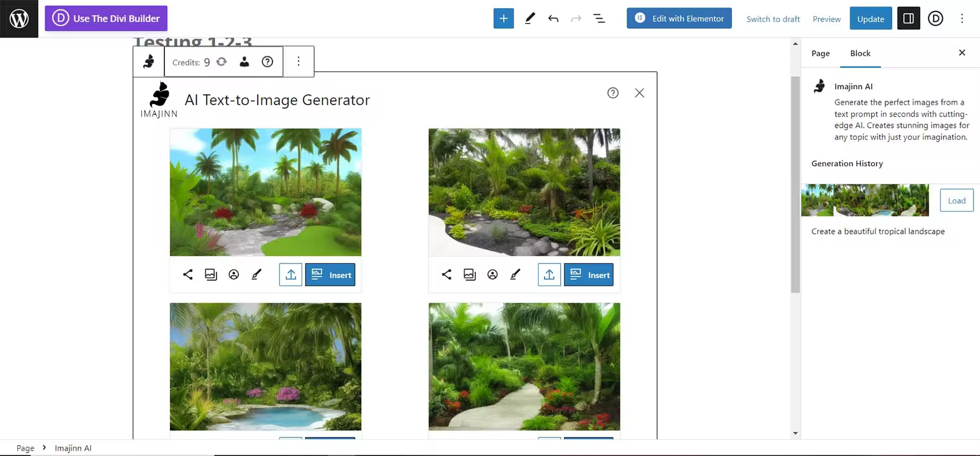980x456 pixels.
Task: Click Use The Divi Builder button
Action: (x=106, y=19)
